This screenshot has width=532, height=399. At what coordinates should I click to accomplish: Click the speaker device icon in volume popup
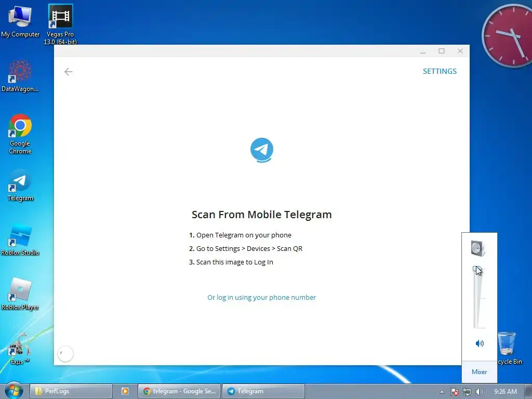[478, 248]
